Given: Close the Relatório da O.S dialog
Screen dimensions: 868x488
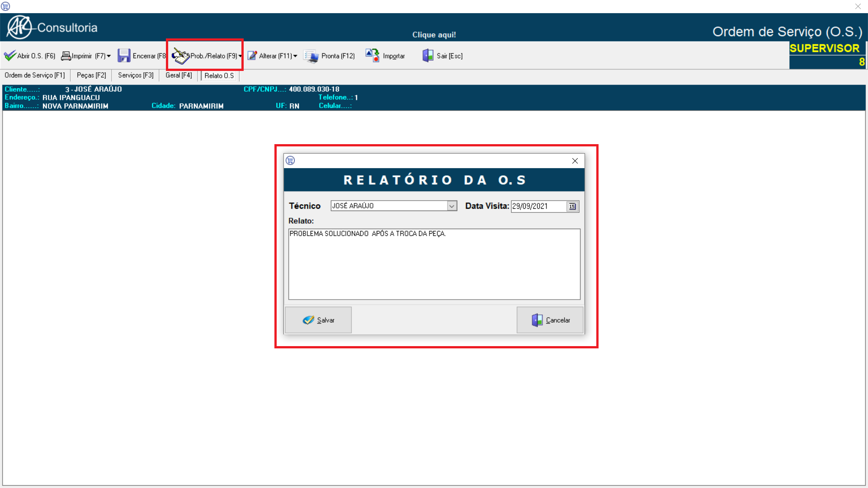Looking at the screenshot, I should tap(575, 161).
